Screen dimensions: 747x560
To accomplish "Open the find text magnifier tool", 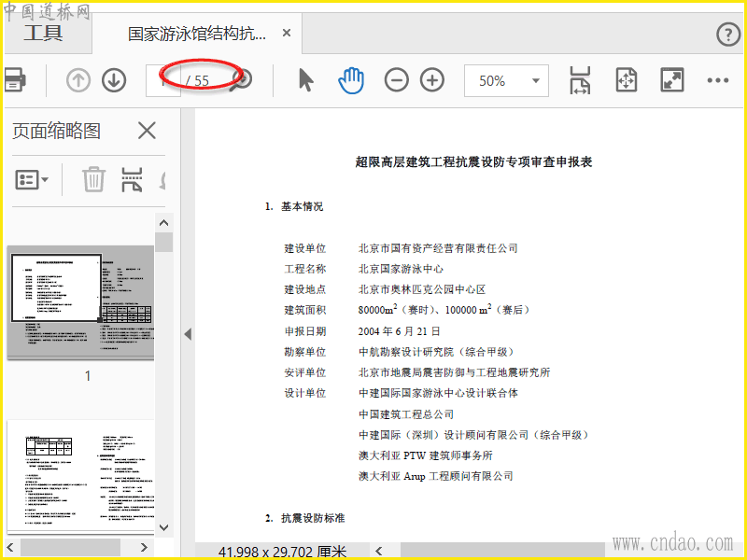I will [x=242, y=80].
